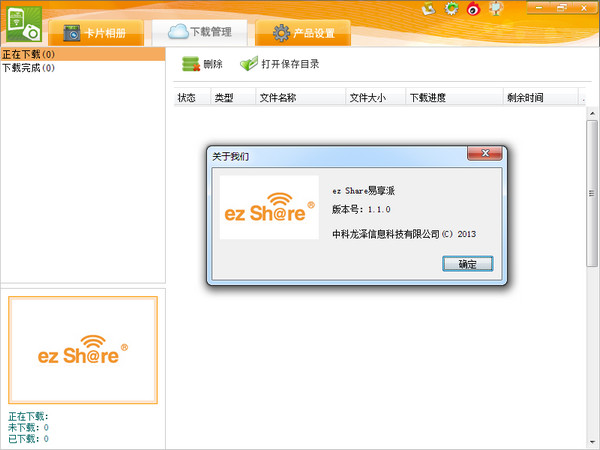Click the scrollbar down arrow at bottom
This screenshot has width=600, height=450.
[x=592, y=443]
